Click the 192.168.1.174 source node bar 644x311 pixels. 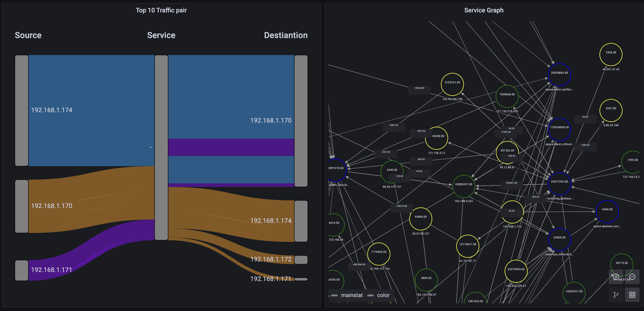[21, 110]
